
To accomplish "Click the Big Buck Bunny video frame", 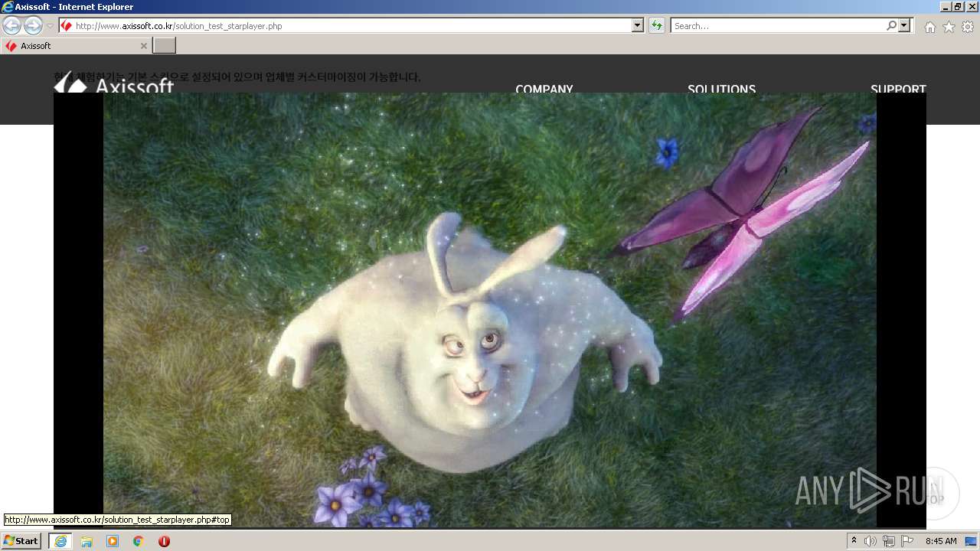I will tap(490, 310).
